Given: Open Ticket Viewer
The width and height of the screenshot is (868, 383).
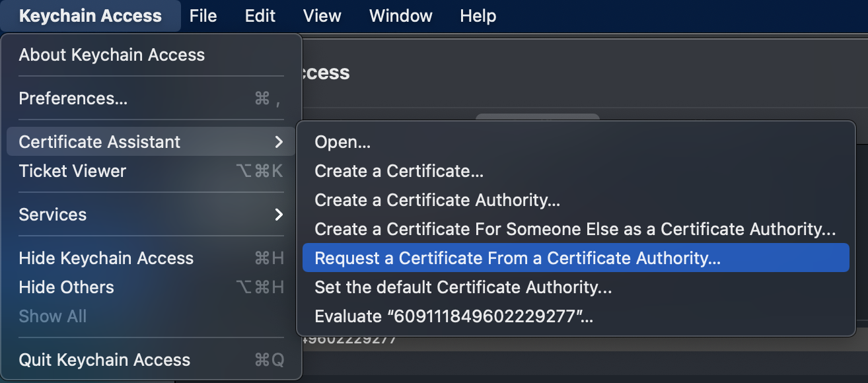Looking at the screenshot, I should [x=72, y=170].
